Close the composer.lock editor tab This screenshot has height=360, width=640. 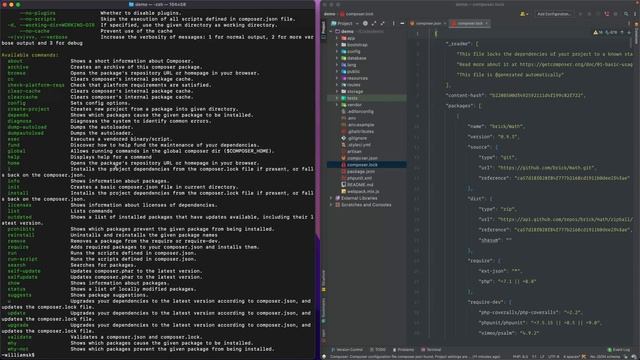pos(487,23)
